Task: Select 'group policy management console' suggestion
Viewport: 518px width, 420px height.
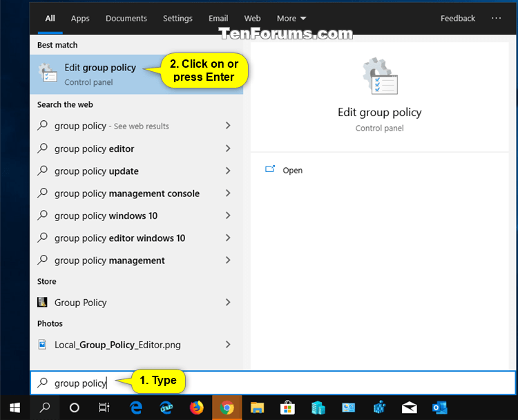Action: [x=137, y=193]
